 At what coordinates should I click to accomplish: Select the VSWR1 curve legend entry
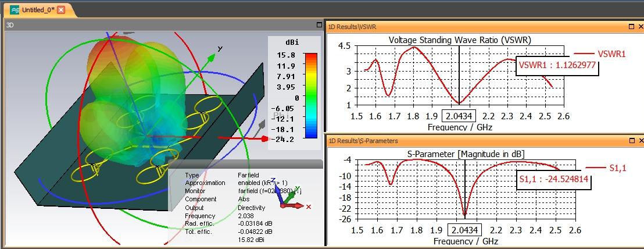[x=610, y=54]
